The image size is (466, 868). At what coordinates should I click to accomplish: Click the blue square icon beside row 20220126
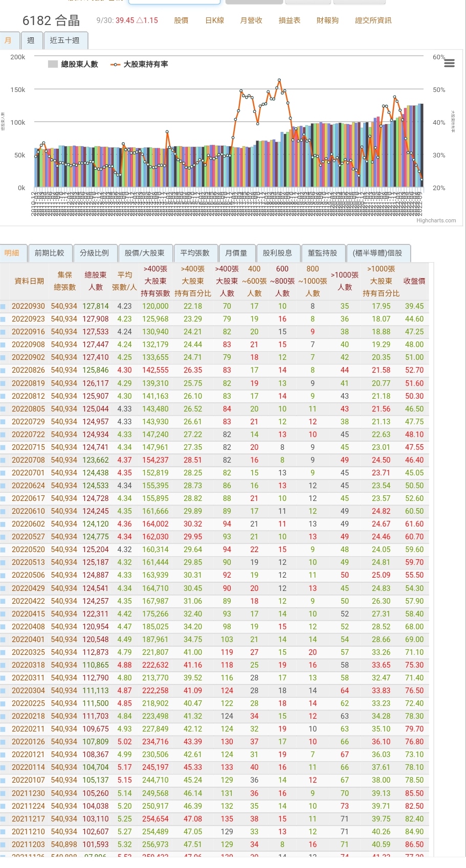pyautogui.click(x=3, y=742)
